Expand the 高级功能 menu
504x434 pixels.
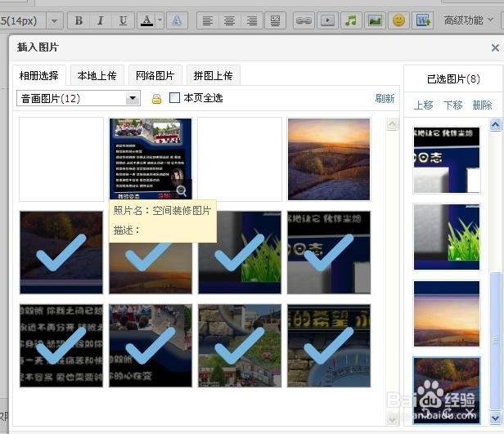[469, 20]
